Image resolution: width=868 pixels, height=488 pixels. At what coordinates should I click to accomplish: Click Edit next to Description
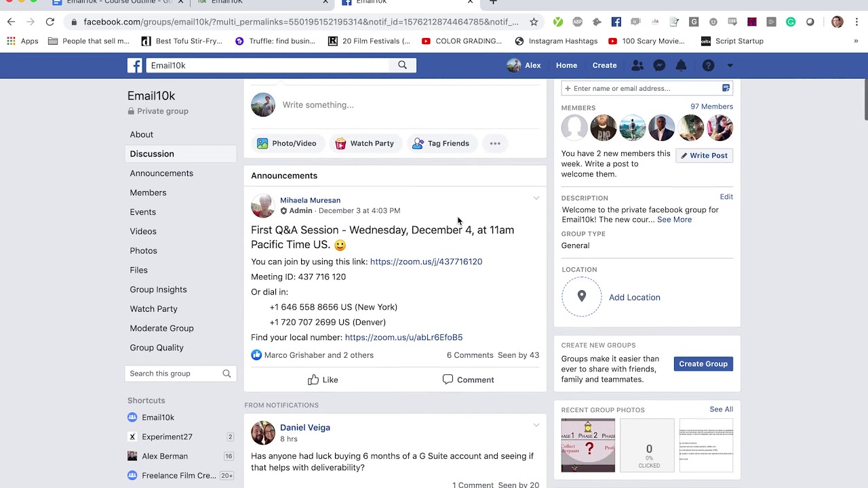[726, 197]
